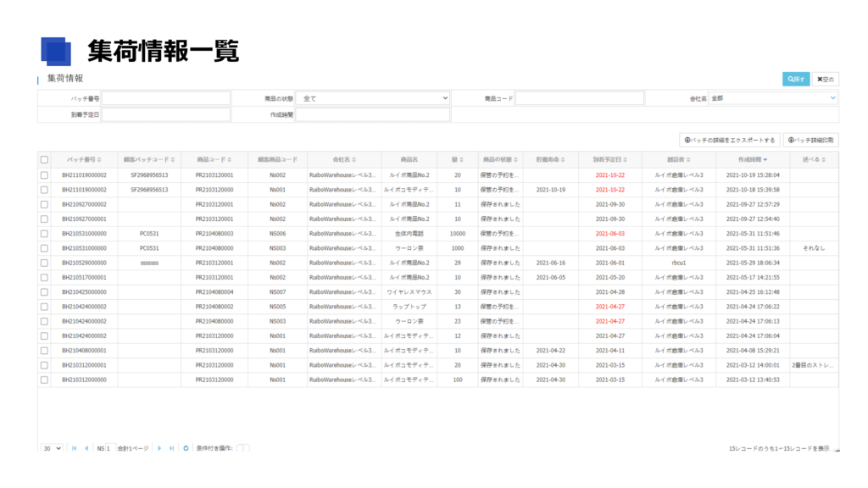Click the red arrival date 2021-06-03
868x488 pixels.
(x=610, y=234)
